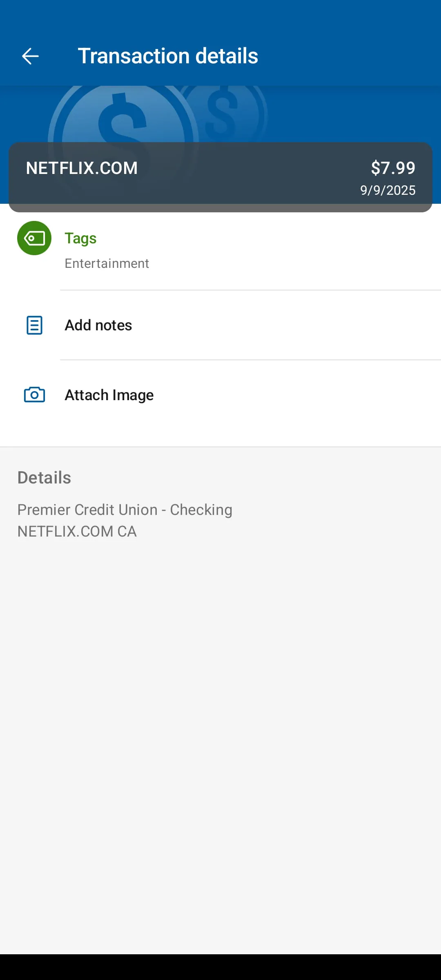The image size is (441, 980).
Task: Click the NETFLIX.COM merchant name
Action: [82, 168]
